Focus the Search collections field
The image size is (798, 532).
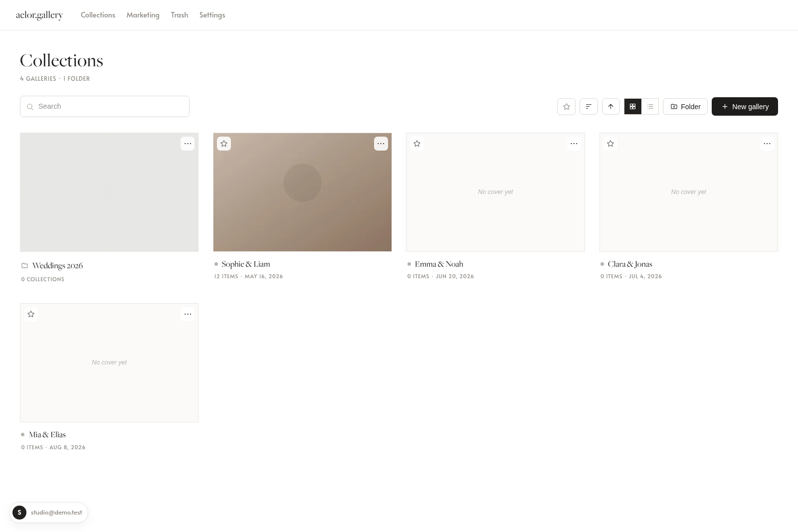pos(105,106)
